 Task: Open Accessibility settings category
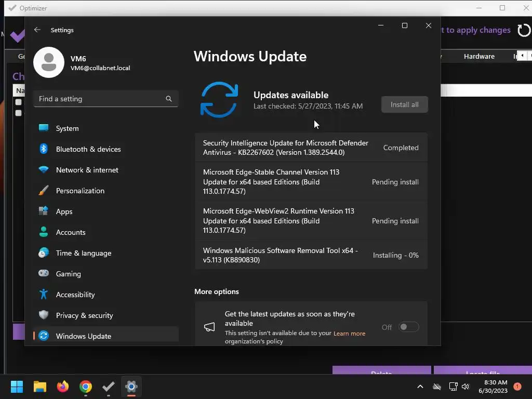click(106, 295)
